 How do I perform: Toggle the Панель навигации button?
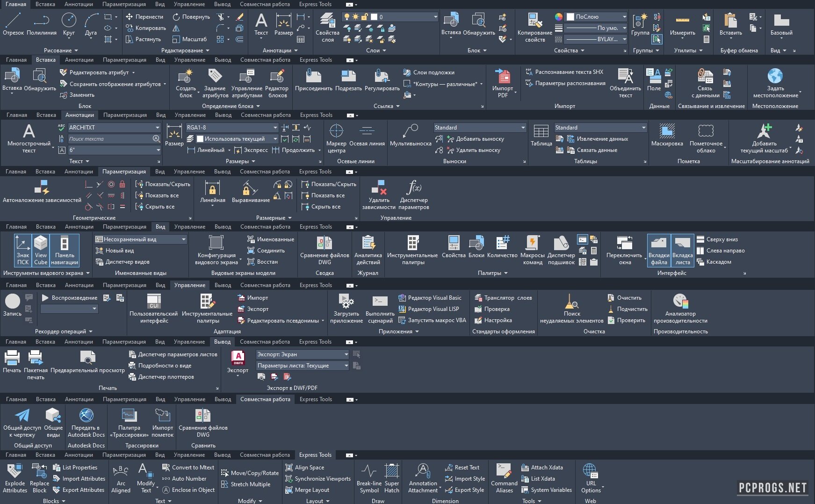pos(65,250)
